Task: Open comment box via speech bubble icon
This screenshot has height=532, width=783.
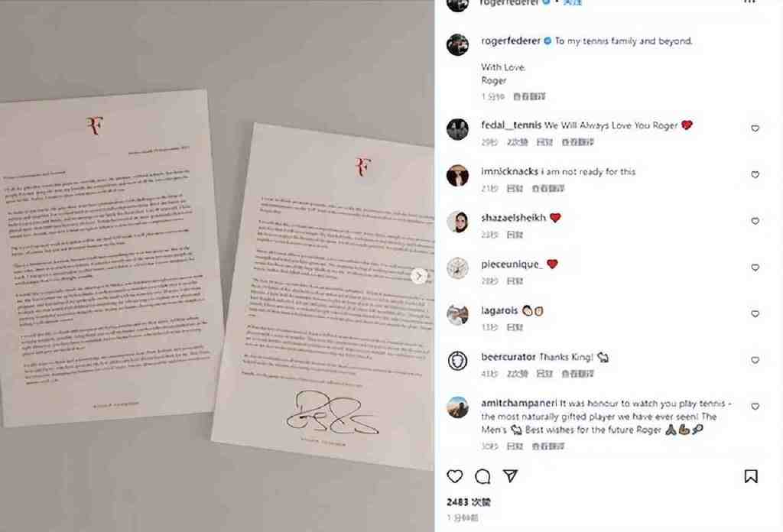Action: [482, 477]
